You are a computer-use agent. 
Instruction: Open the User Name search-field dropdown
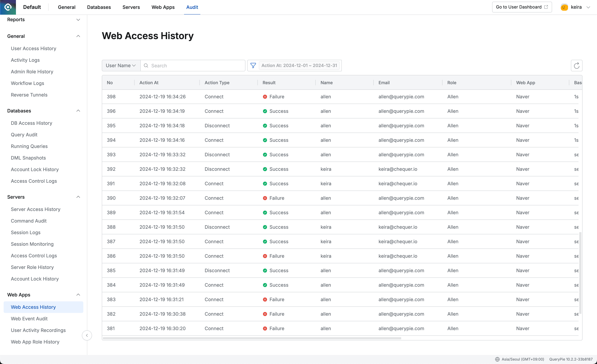click(121, 65)
